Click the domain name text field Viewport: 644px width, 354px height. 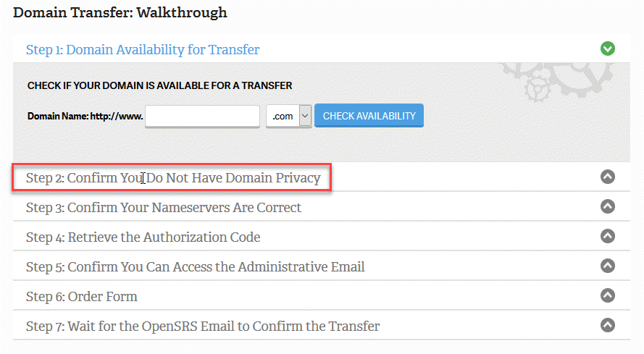tap(202, 116)
